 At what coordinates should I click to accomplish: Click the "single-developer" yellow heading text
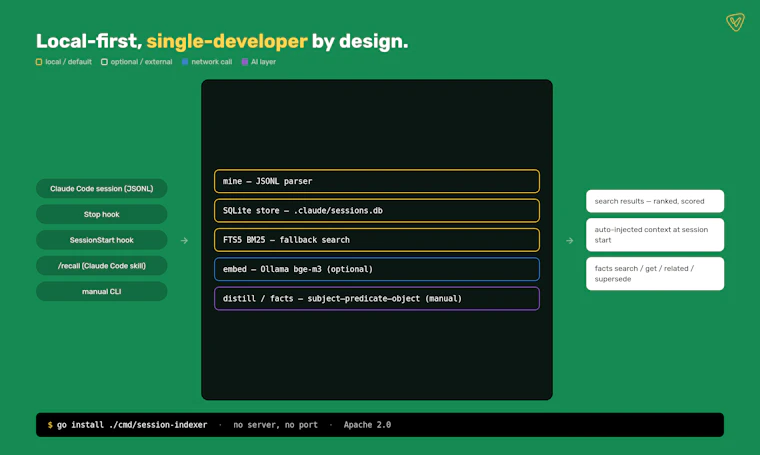click(x=227, y=42)
